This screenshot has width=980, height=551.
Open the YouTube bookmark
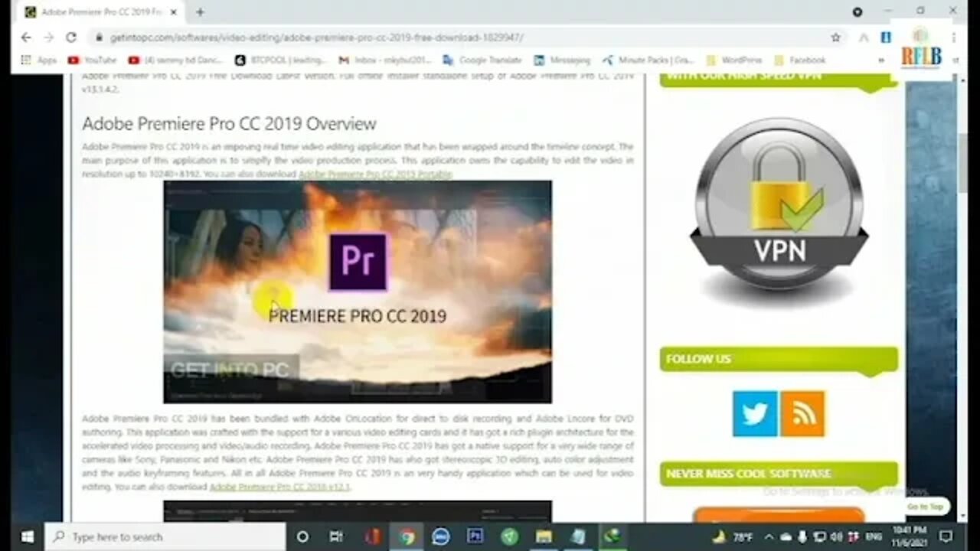(92, 60)
